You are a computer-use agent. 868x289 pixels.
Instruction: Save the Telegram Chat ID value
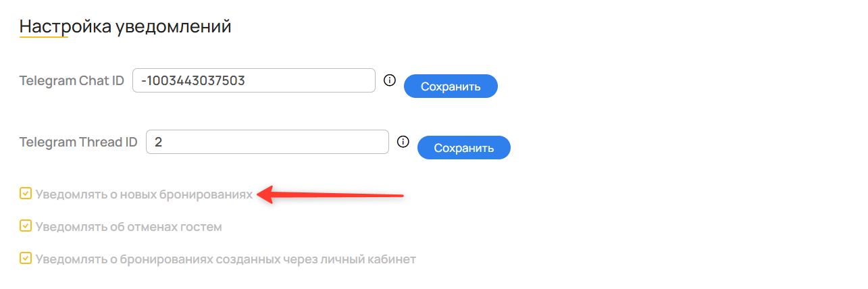pyautogui.click(x=451, y=86)
